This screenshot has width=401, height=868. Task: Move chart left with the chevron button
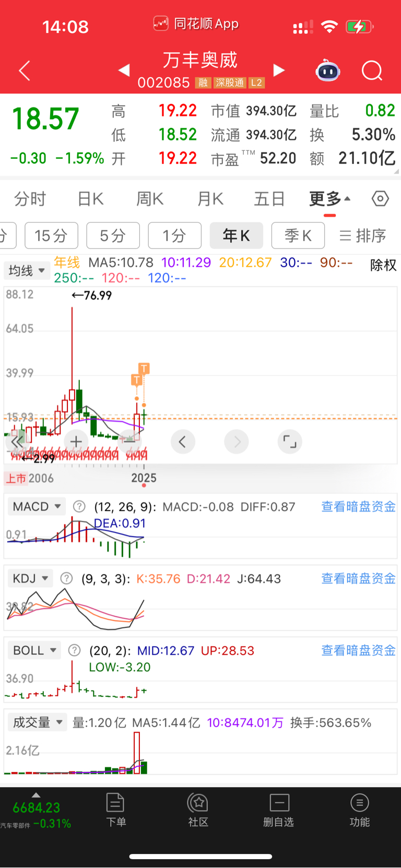click(183, 442)
